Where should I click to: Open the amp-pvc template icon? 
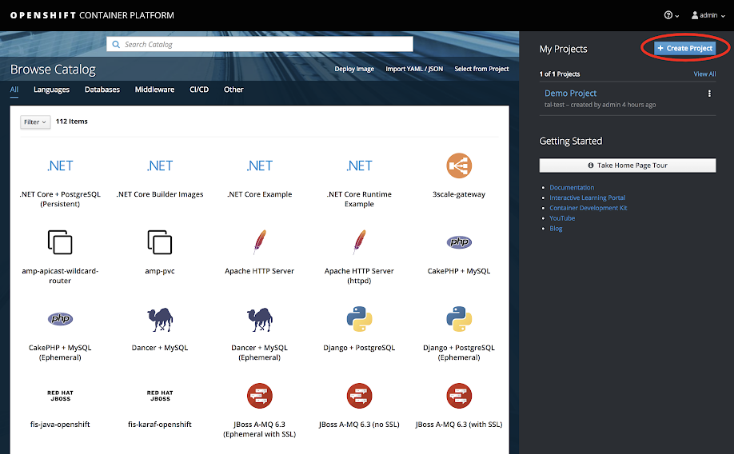coord(160,242)
